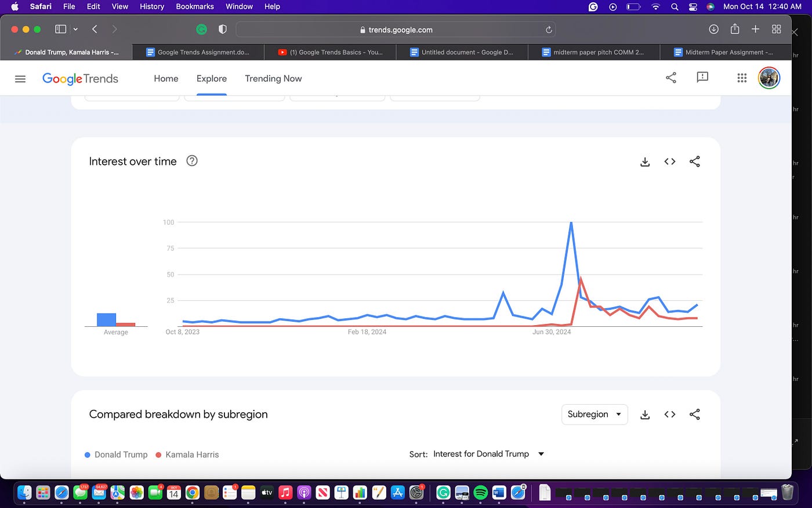
Task: Download the subregion breakdown CSV
Action: [645, 415]
